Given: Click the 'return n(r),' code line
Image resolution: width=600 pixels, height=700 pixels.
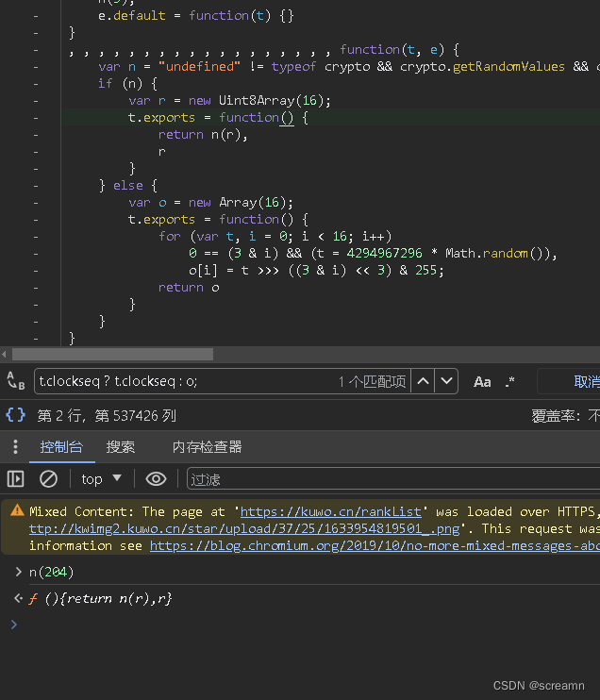Looking at the screenshot, I should coord(203,134).
